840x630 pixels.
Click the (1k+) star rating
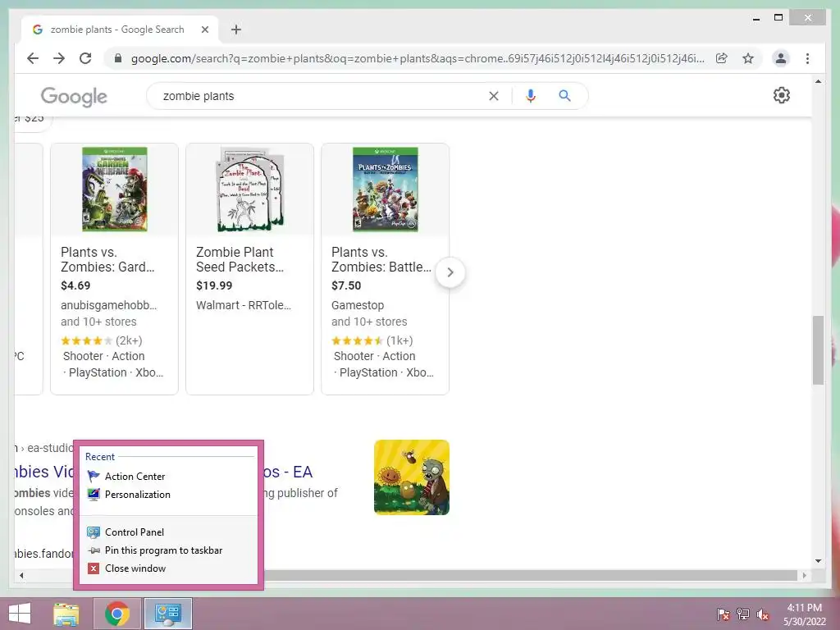pos(372,340)
